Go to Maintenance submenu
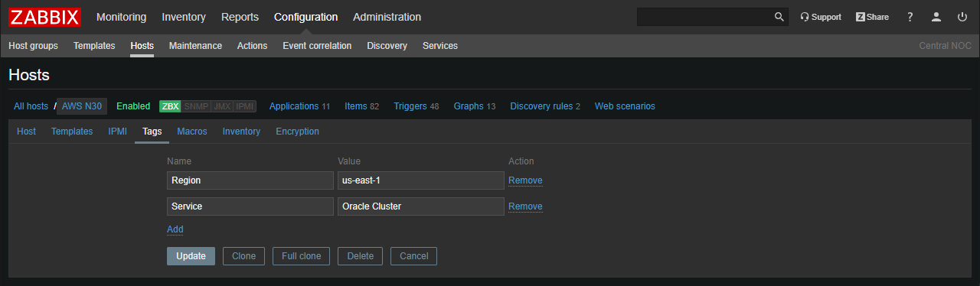Image resolution: width=980 pixels, height=286 pixels. (195, 46)
